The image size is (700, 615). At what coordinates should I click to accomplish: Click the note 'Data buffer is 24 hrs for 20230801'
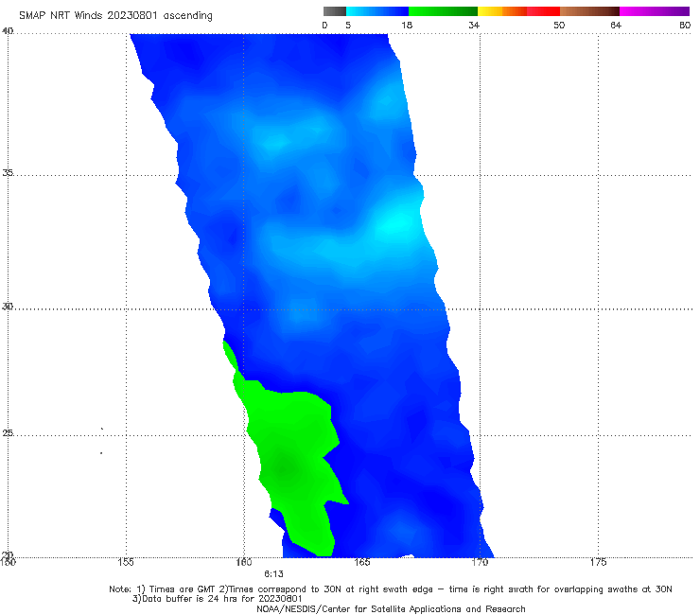(x=218, y=599)
